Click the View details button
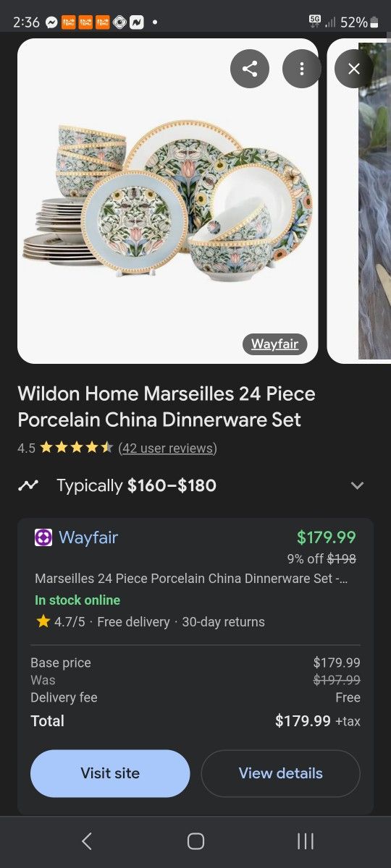This screenshot has width=391, height=868. pos(280,773)
